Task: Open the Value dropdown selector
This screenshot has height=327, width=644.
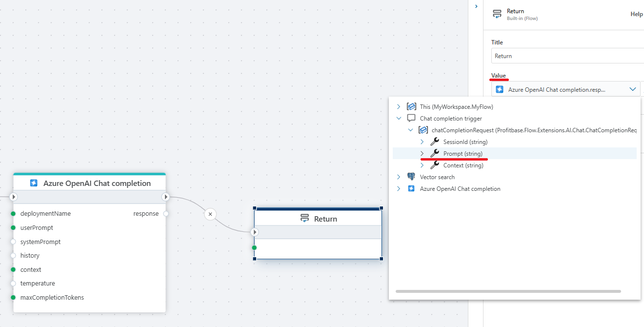Action: coord(633,89)
